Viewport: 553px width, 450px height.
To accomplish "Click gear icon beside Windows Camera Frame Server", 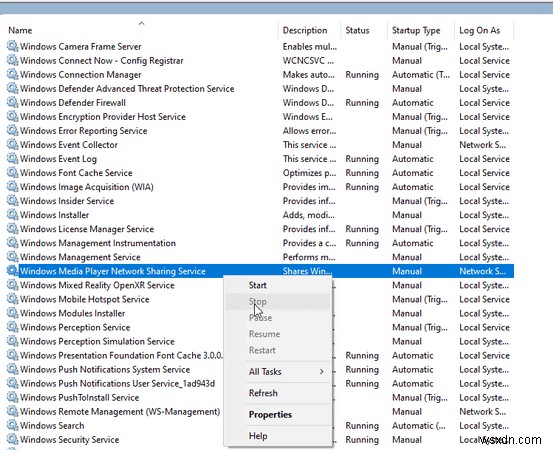I will (12, 46).
